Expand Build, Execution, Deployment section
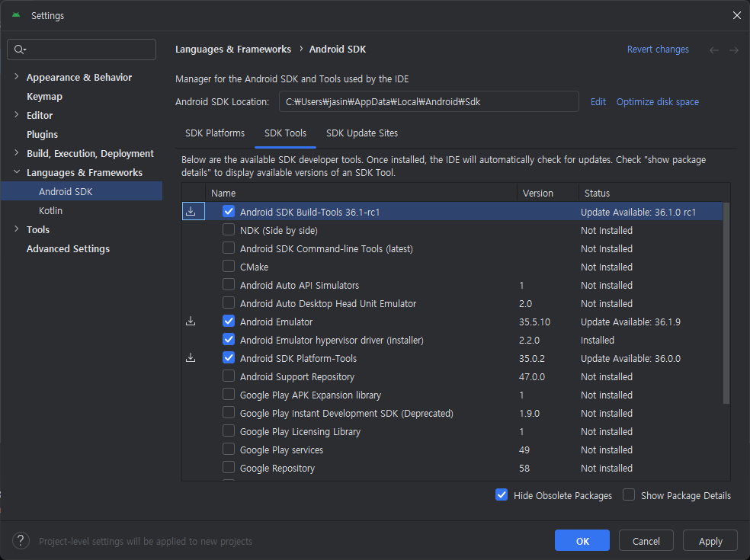The image size is (750, 560). (x=17, y=153)
